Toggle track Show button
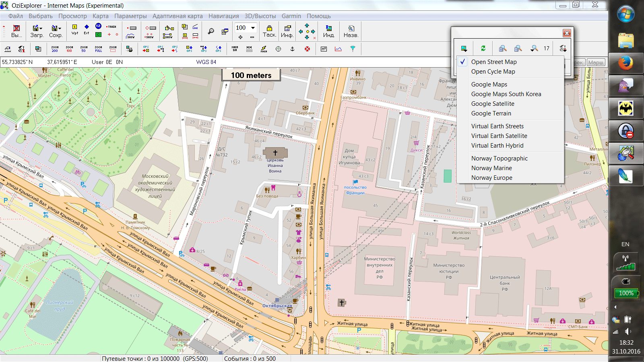This screenshot has height=362, width=644. point(131,36)
